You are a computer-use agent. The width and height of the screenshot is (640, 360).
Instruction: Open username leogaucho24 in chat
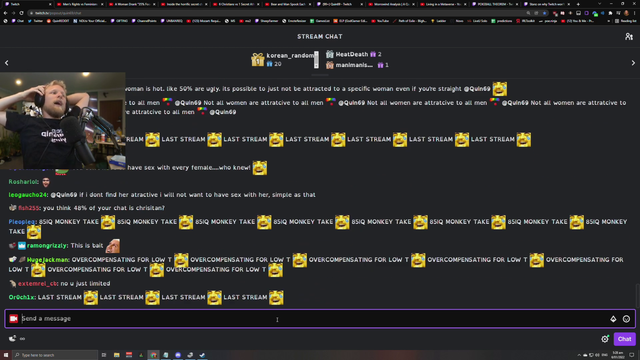point(28,195)
